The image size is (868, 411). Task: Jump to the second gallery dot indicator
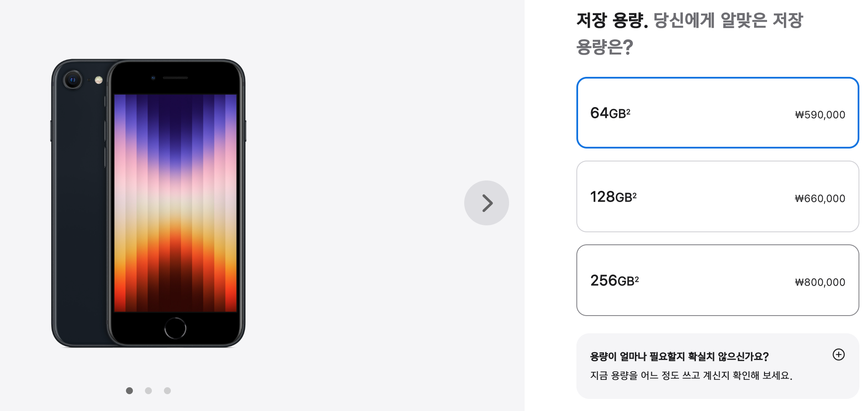pyautogui.click(x=148, y=391)
